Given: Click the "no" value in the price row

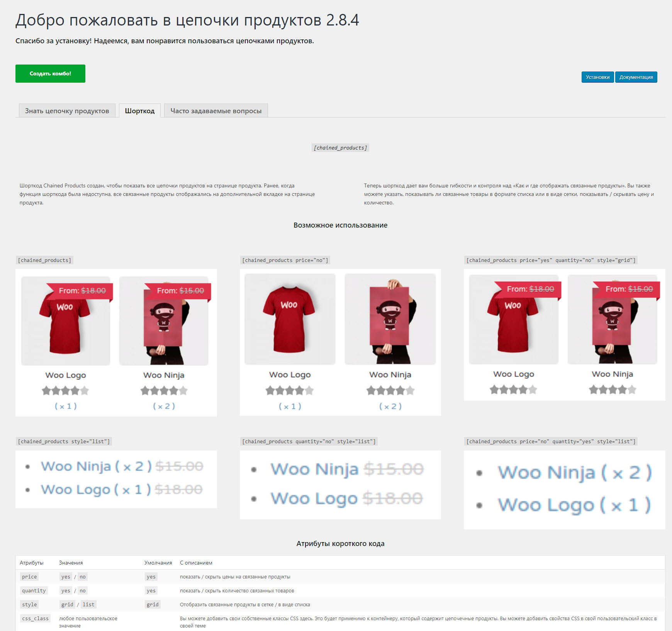Looking at the screenshot, I should click(83, 577).
